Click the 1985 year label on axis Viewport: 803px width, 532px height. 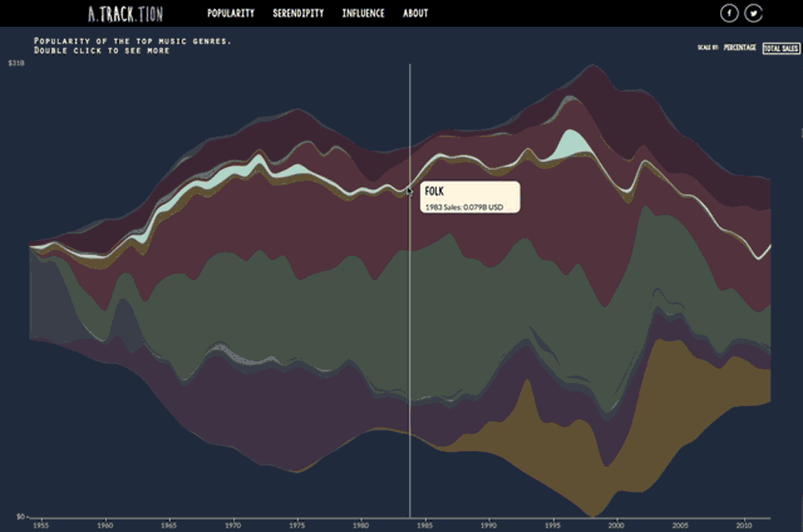tap(424, 525)
